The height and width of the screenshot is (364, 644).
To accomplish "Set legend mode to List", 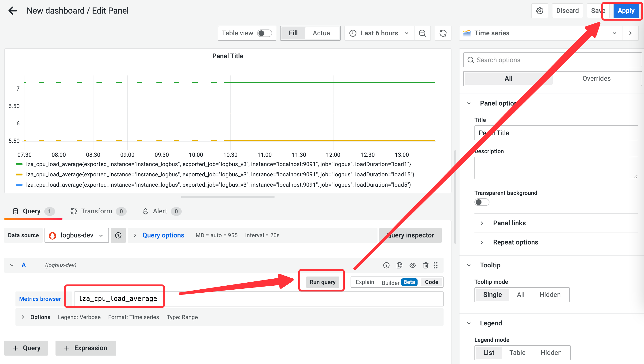I will coord(488,353).
